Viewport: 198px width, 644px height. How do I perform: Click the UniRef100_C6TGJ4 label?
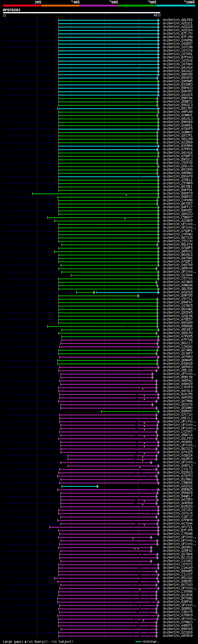click(x=178, y=513)
